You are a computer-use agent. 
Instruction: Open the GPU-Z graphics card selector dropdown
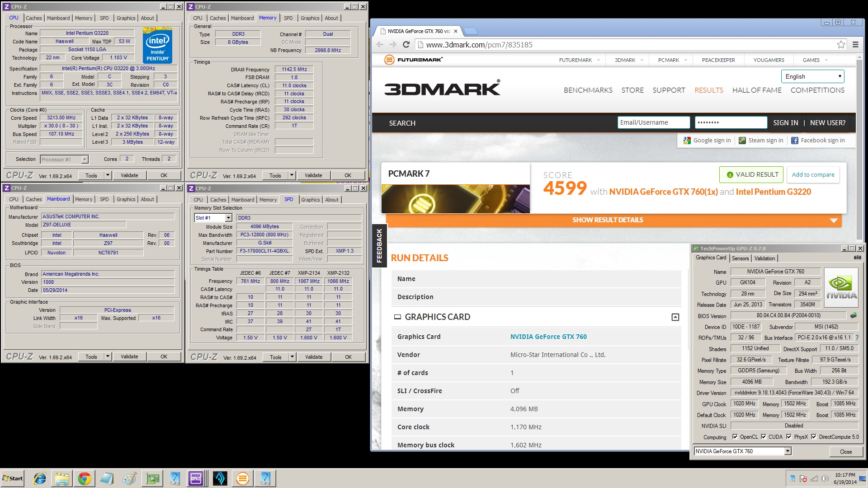788,451
